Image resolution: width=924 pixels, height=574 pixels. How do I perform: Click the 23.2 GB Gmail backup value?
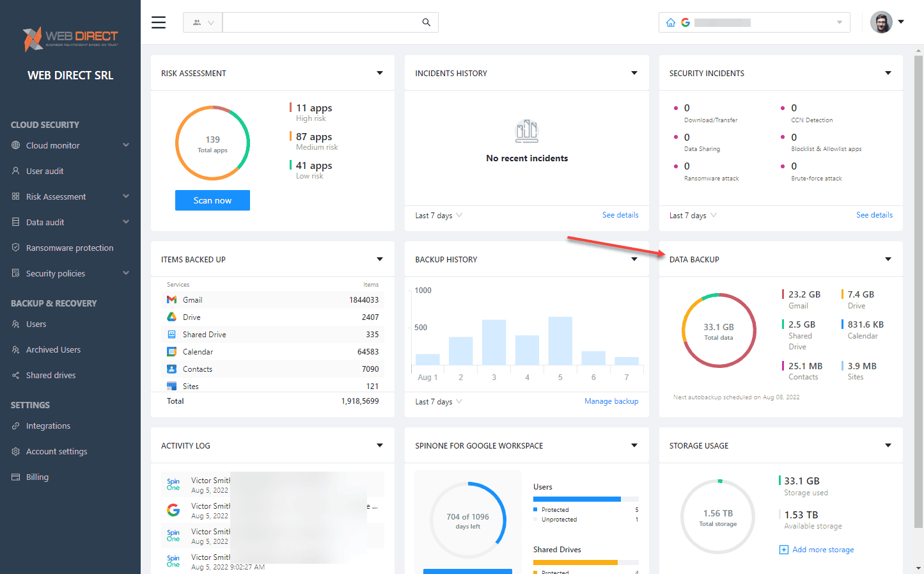point(804,294)
